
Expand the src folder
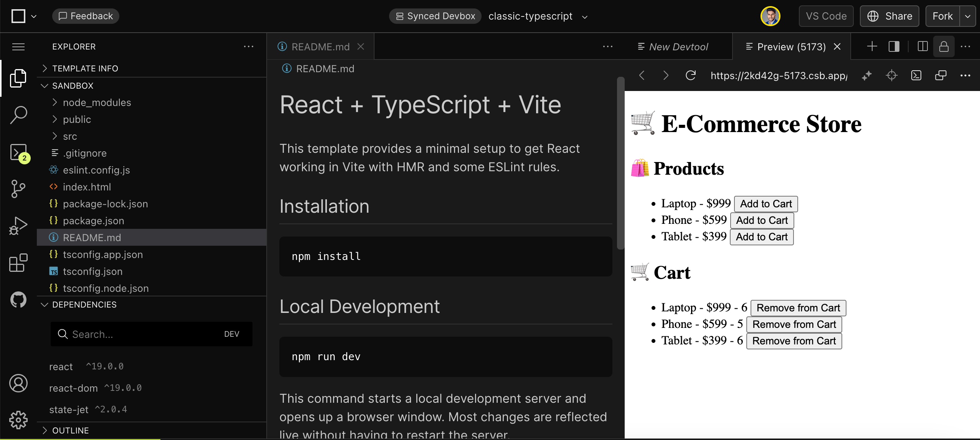click(70, 136)
